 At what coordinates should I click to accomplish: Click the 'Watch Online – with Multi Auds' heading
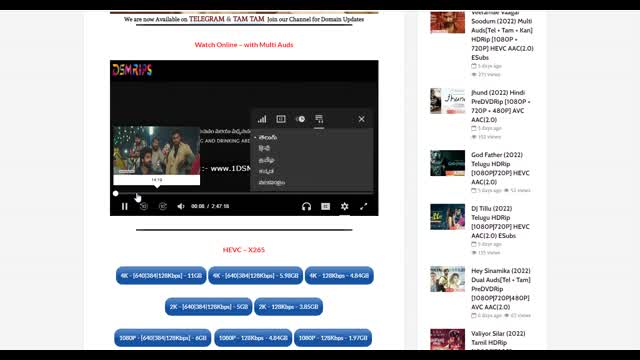point(244,45)
